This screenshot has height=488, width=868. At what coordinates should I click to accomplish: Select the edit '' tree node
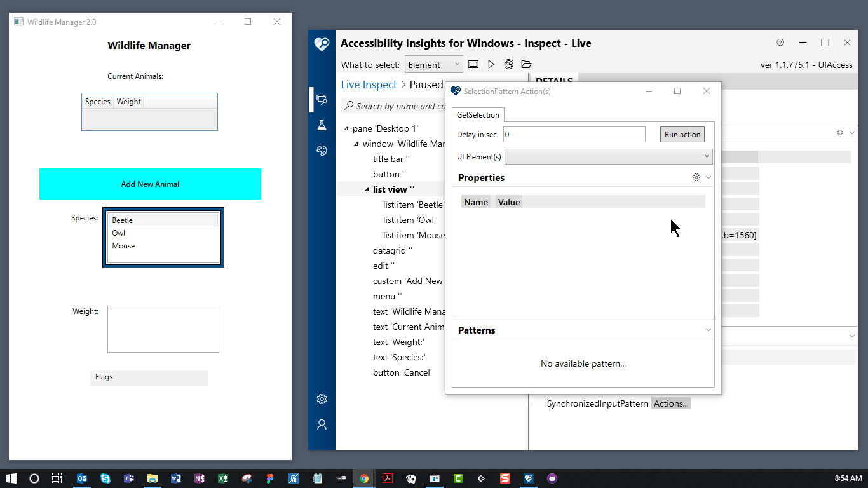coord(383,266)
